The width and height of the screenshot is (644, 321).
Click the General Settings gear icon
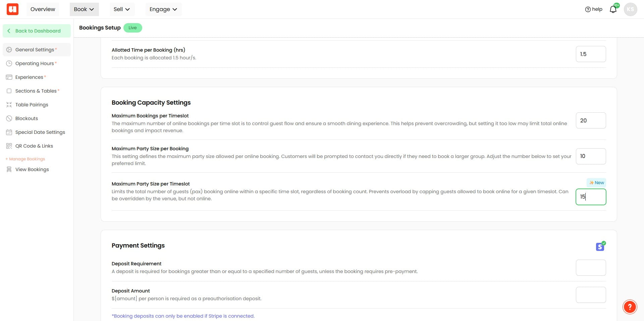point(9,50)
